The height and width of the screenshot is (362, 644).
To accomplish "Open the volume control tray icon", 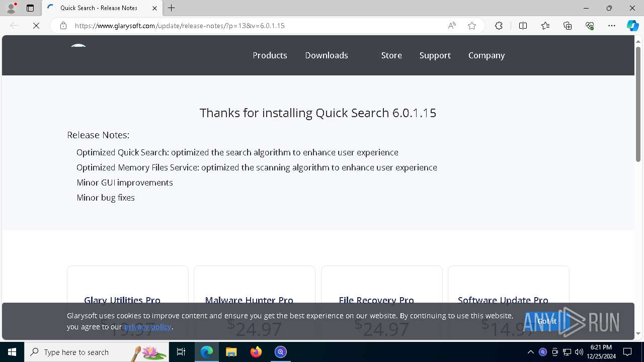I will [x=579, y=352].
